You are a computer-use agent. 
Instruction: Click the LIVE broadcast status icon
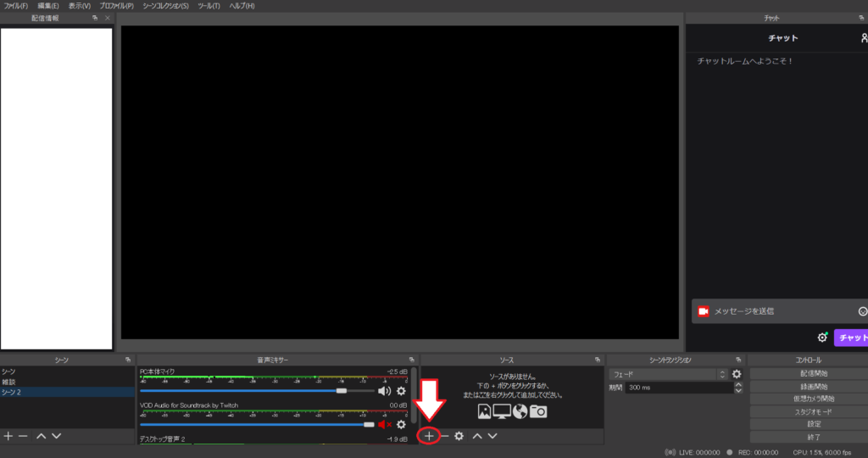670,452
